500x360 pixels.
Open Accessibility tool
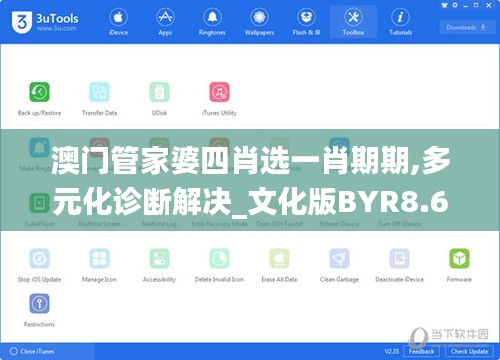click(x=159, y=265)
